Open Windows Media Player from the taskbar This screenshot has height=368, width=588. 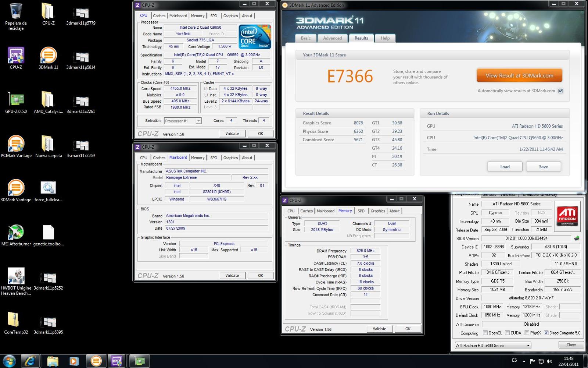tap(74, 361)
